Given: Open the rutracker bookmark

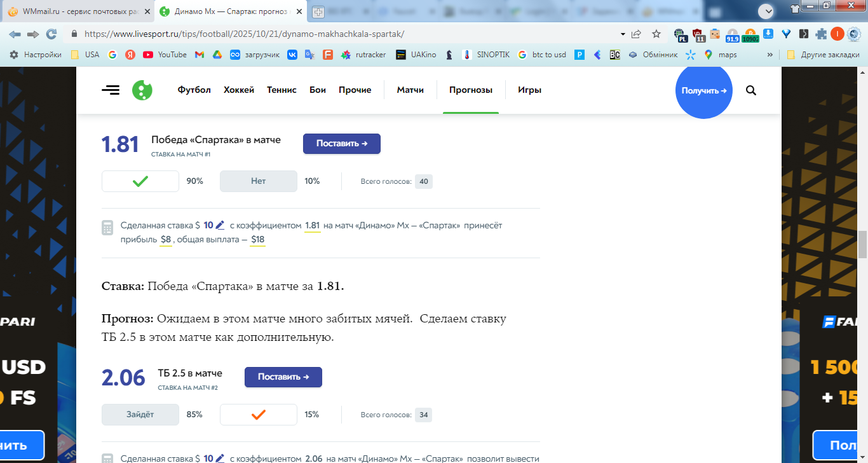Looking at the screenshot, I should [363, 55].
